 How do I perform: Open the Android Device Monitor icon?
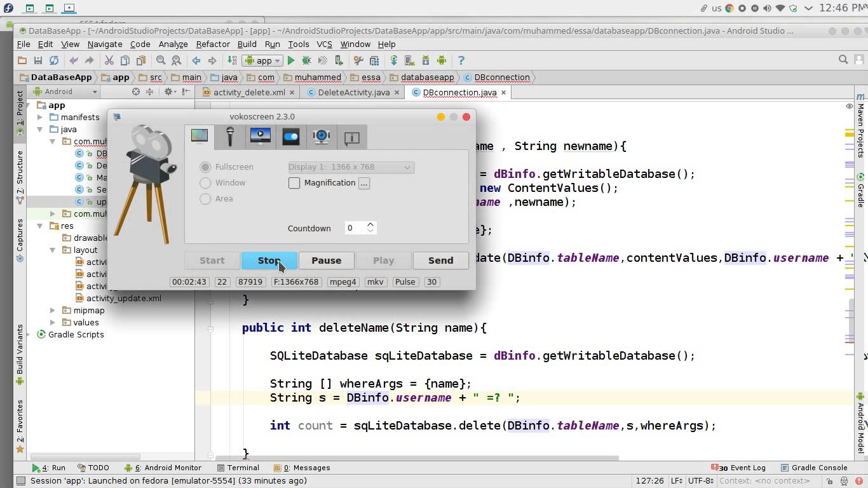442,60
